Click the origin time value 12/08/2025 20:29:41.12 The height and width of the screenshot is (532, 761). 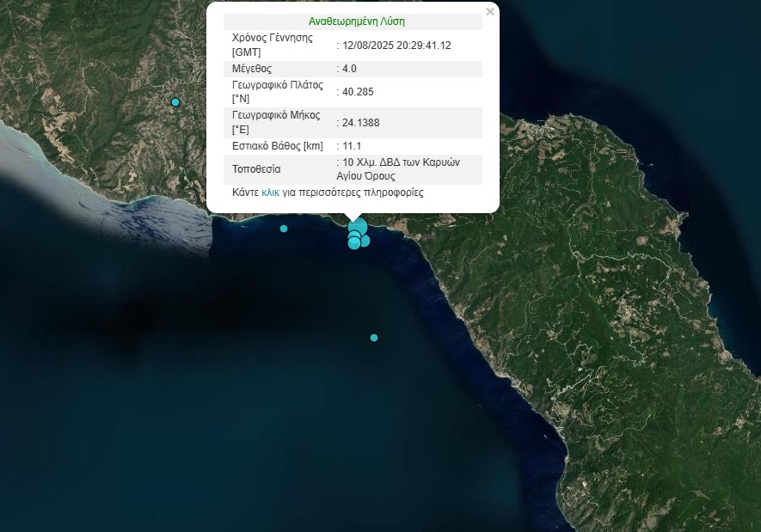click(396, 46)
